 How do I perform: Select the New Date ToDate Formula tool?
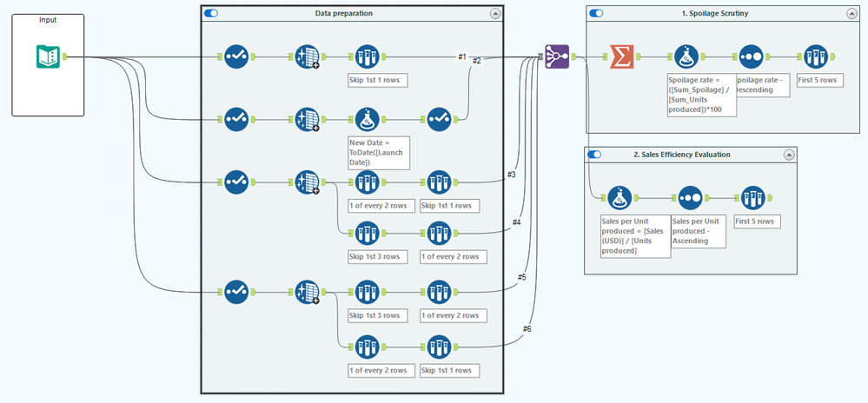367,119
